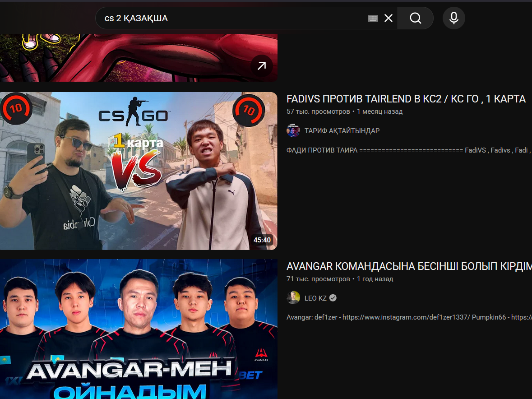Click the 45:40 duration badge on thumbnail
532x399 pixels.
point(262,240)
